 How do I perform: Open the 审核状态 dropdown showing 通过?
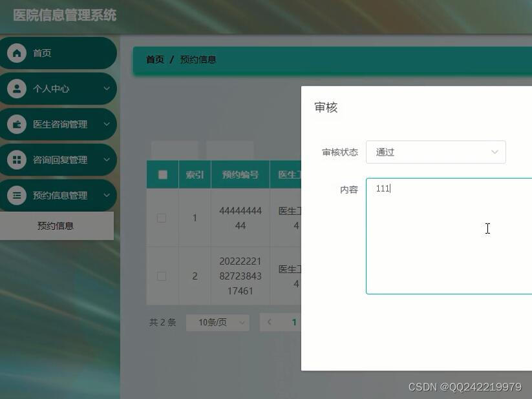coord(435,152)
